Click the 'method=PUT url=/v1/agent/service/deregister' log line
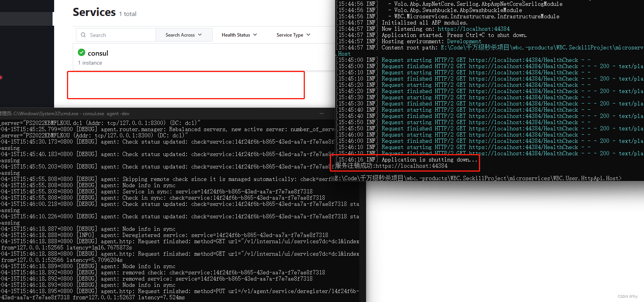This screenshot has width=644, height=302. pyautogui.click(x=179, y=291)
